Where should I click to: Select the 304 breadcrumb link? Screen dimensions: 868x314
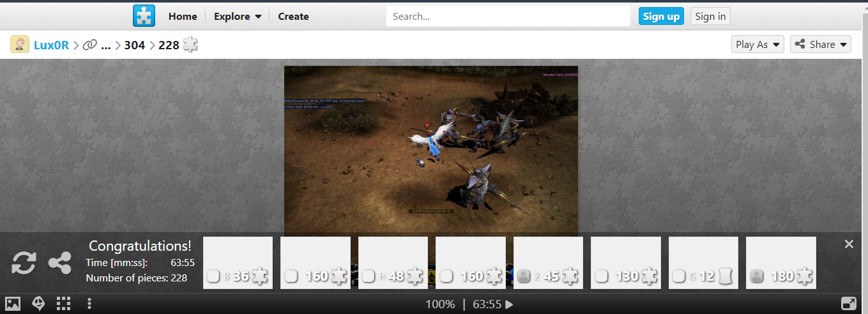pos(135,45)
